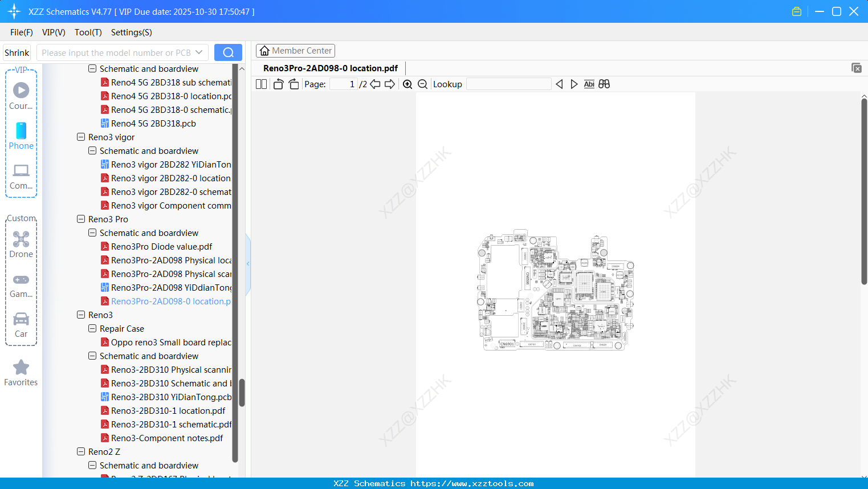Click the XZZ Schematics app logo

coord(14,11)
